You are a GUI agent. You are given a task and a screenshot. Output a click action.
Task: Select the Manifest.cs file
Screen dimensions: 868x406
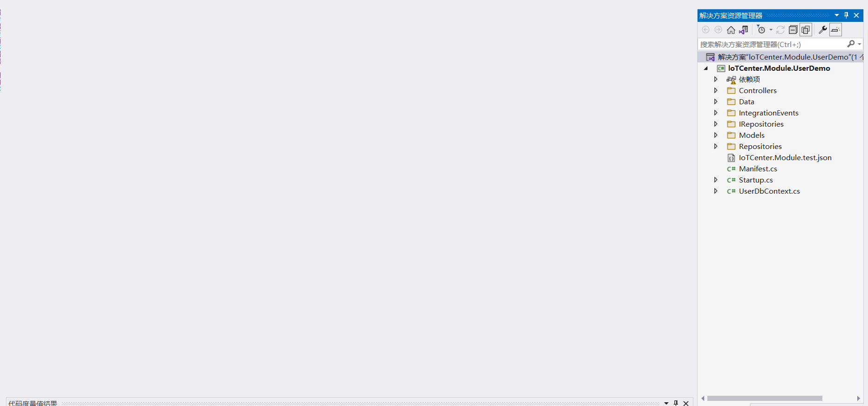(758, 169)
